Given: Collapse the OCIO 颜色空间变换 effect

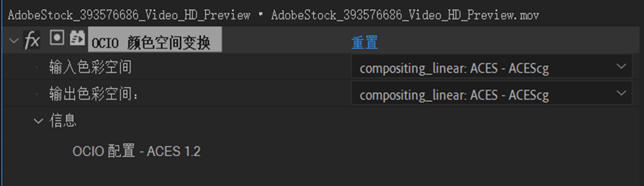Looking at the screenshot, I should pos(14,41).
